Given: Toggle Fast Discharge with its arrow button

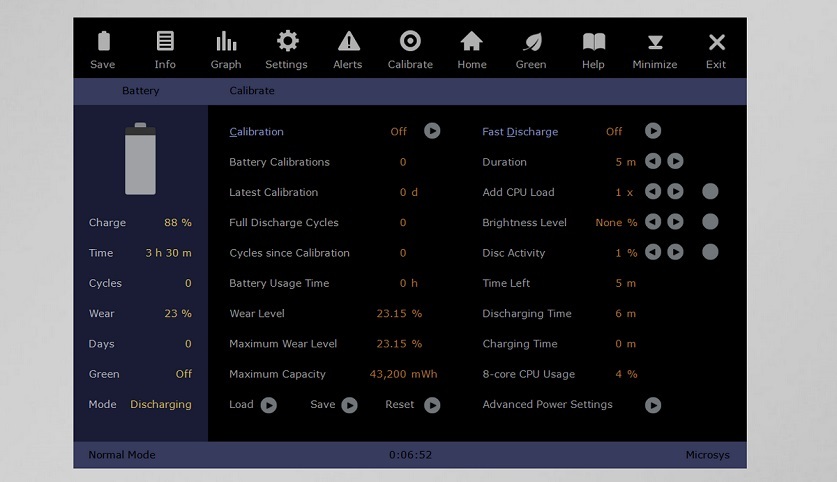Looking at the screenshot, I should (652, 131).
